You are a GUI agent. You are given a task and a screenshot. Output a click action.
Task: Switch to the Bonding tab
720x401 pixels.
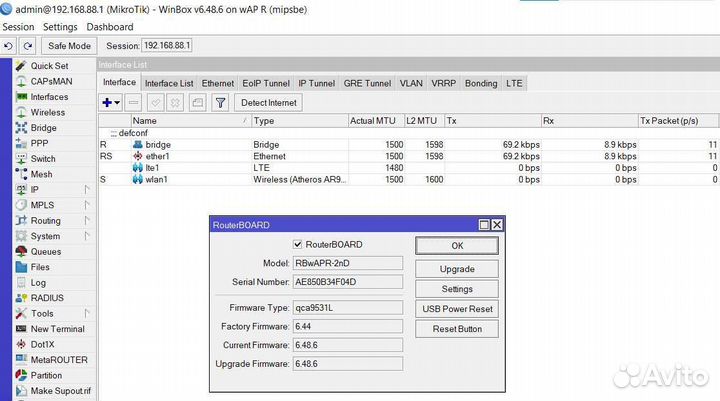(x=481, y=83)
